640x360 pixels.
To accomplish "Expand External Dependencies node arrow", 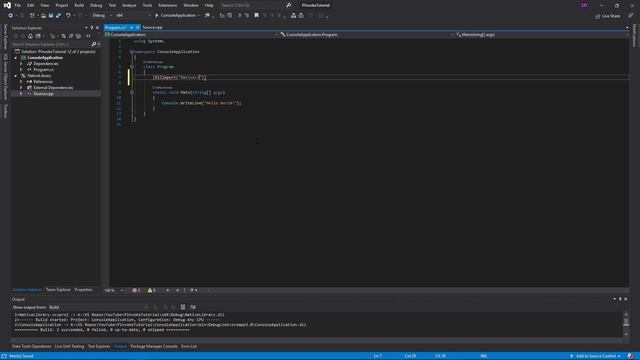I will click(21, 88).
